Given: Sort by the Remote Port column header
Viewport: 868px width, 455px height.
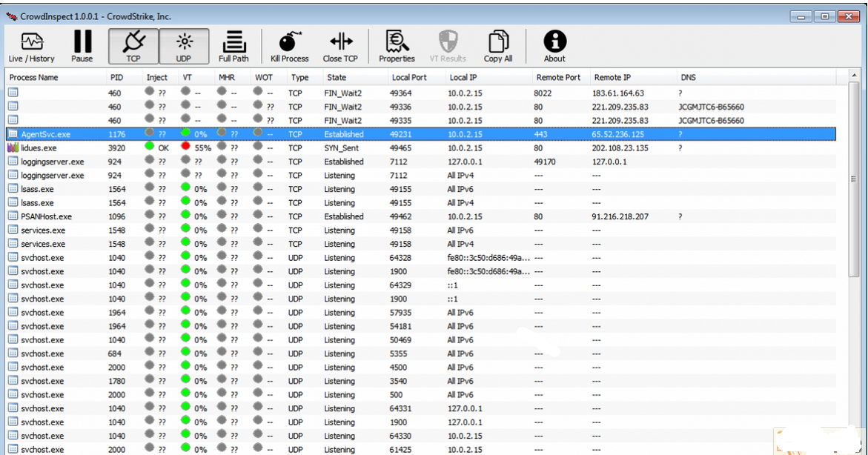Looking at the screenshot, I should pos(560,78).
